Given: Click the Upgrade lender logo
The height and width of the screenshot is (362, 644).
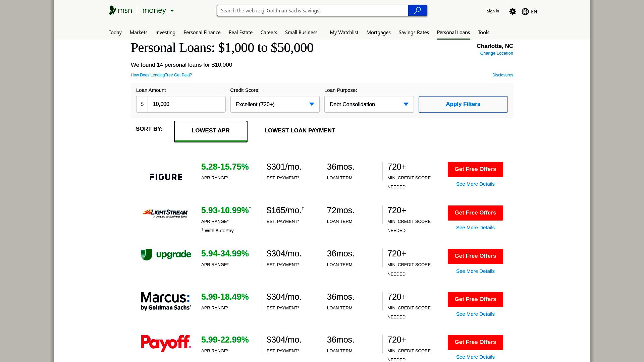Looking at the screenshot, I should [x=166, y=254].
